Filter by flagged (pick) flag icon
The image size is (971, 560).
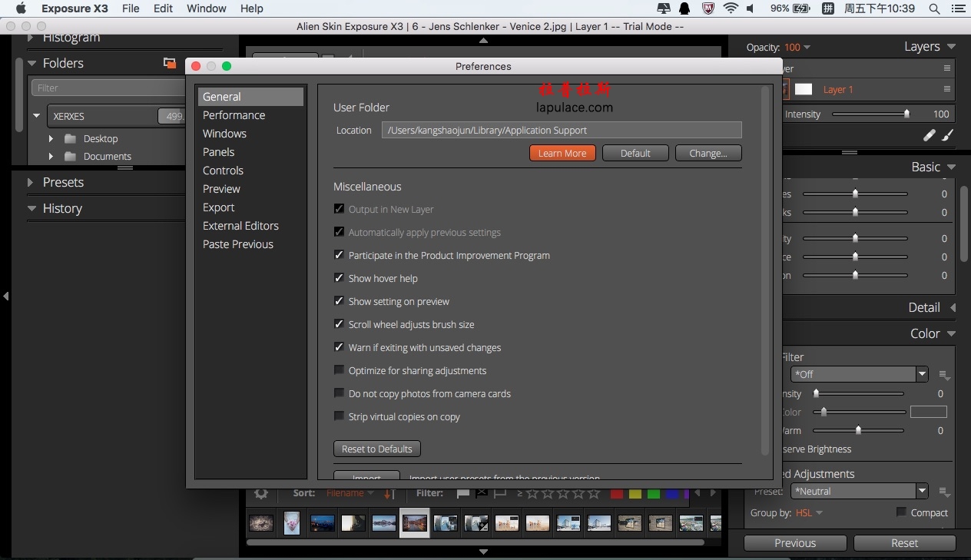coord(463,493)
